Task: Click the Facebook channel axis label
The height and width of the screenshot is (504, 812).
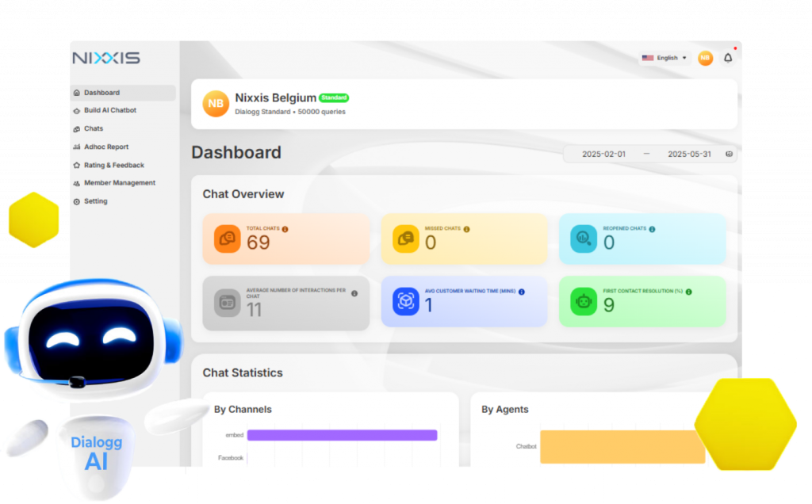Action: (x=231, y=458)
